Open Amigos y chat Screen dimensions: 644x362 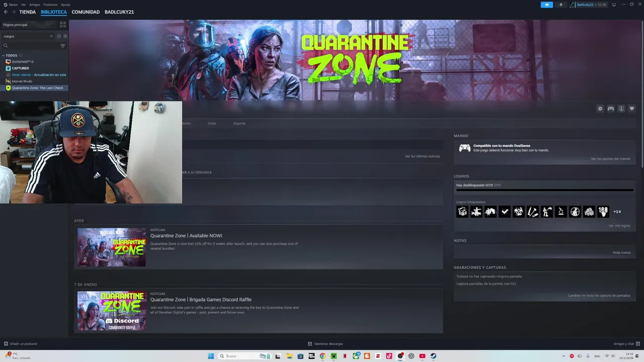[x=626, y=344]
